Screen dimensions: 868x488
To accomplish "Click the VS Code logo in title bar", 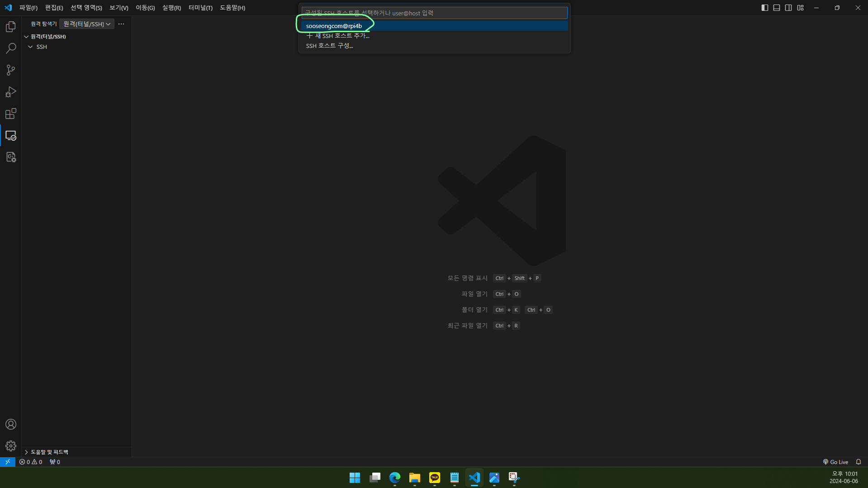I will coord(8,8).
